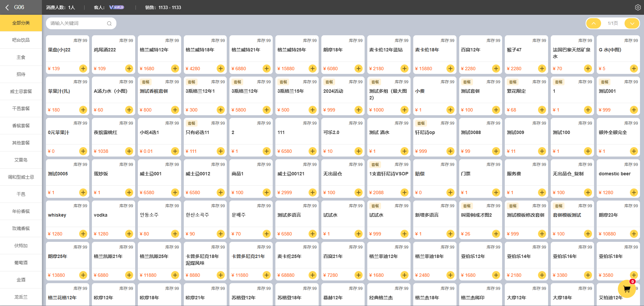Click the VIP 5 customer badge
This screenshot has height=306, width=644.
116,7
